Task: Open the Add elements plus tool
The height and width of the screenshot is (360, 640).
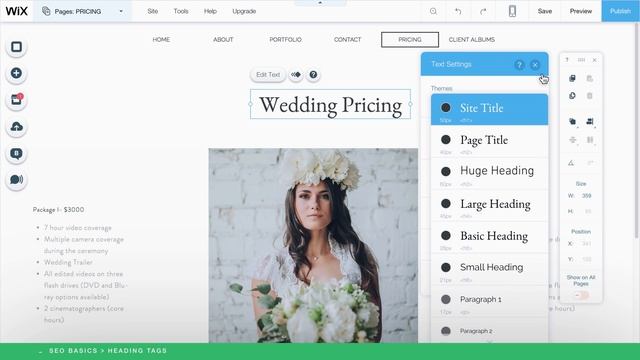Action: click(16, 73)
